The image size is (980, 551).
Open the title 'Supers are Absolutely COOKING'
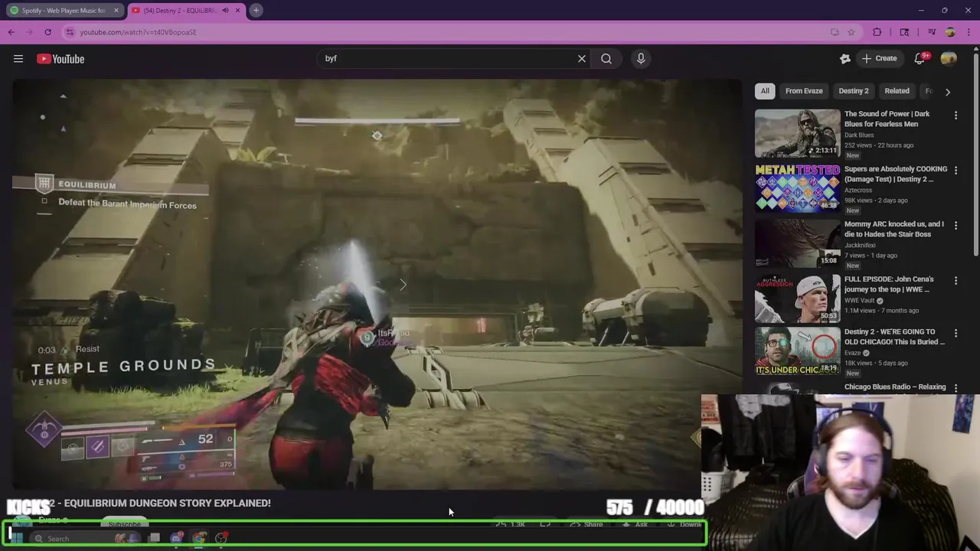point(896,174)
